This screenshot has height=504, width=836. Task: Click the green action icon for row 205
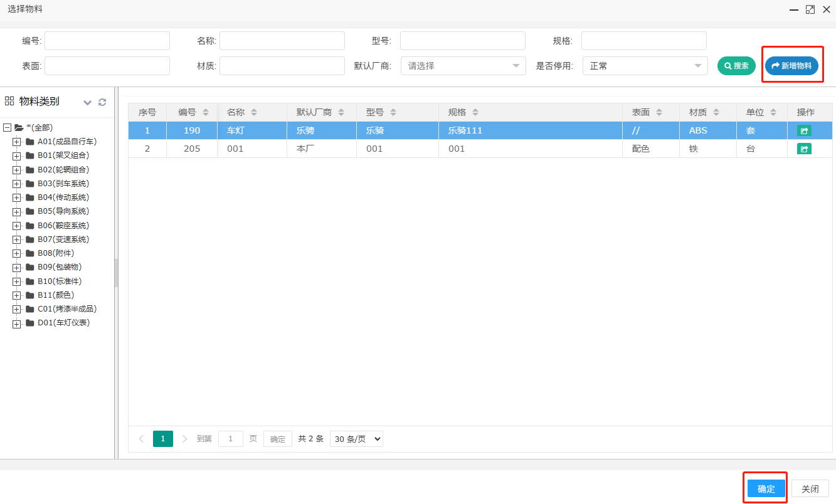coord(804,149)
